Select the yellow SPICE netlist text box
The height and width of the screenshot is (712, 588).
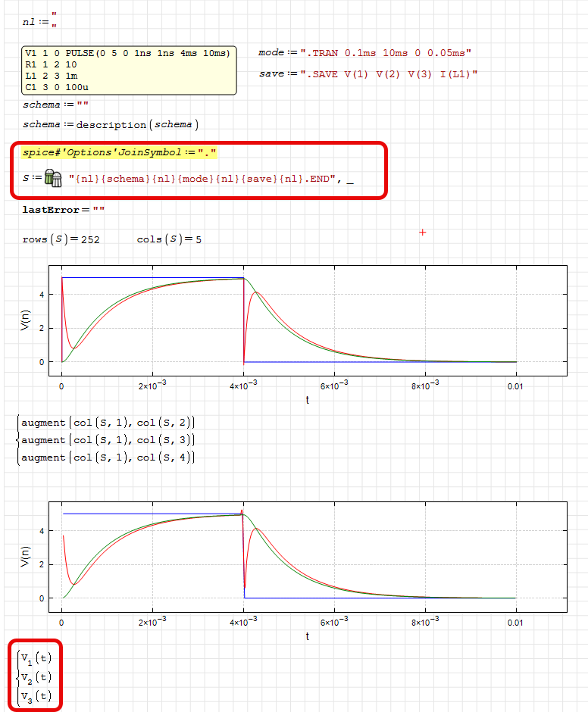[130, 70]
